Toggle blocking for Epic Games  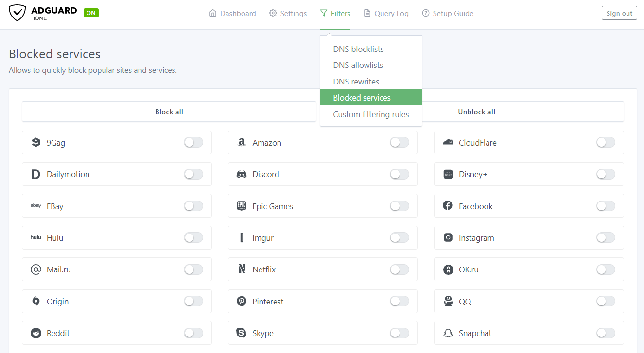pyautogui.click(x=400, y=206)
